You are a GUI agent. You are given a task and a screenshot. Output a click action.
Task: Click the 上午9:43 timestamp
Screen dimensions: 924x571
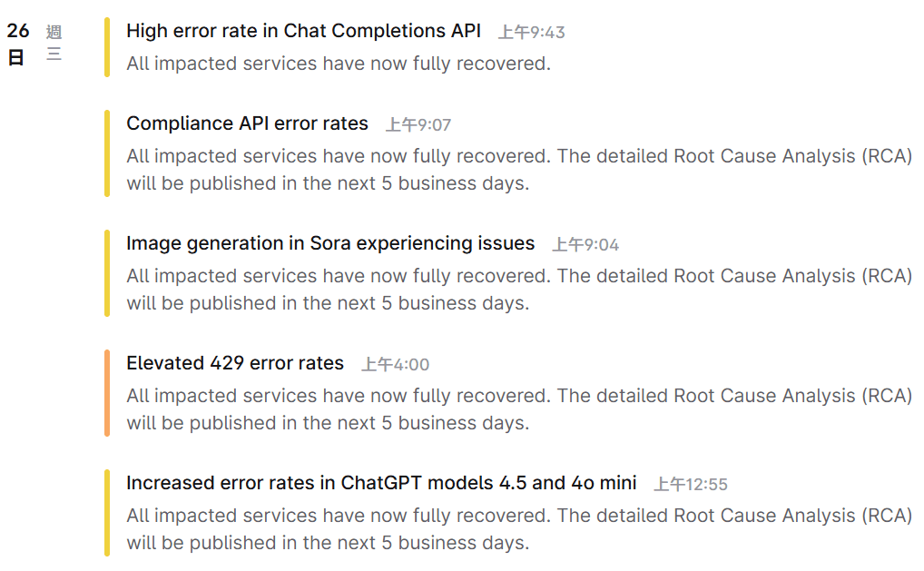[x=532, y=33]
